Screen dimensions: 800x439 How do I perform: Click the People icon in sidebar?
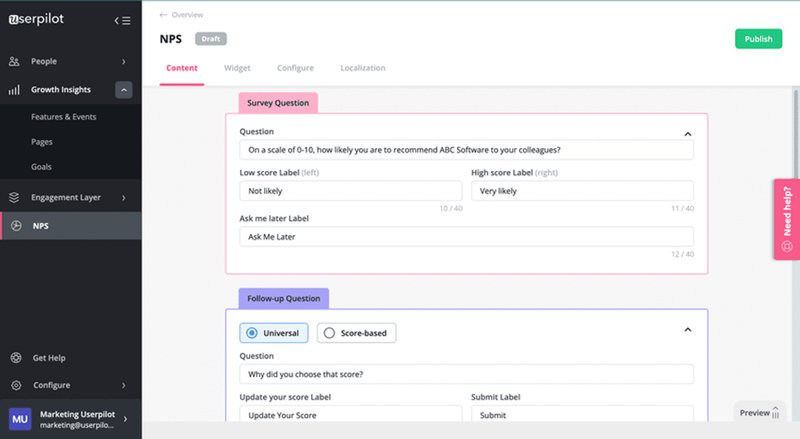click(x=14, y=61)
